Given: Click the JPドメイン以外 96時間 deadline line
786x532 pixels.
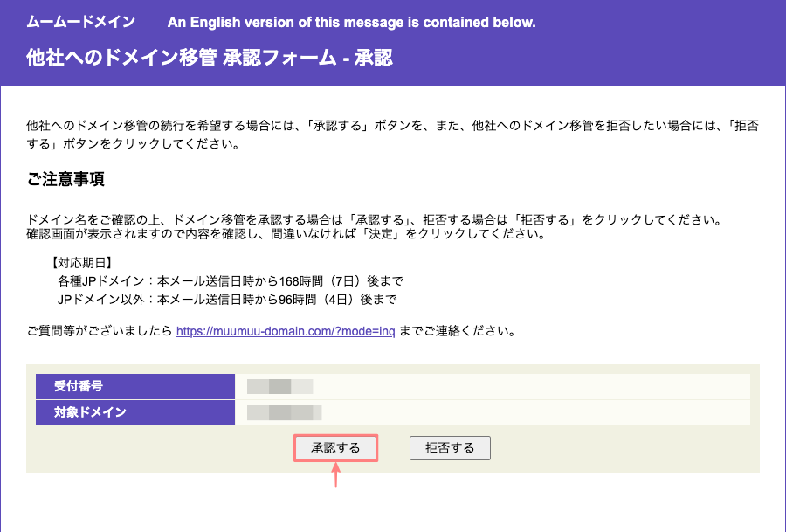Looking at the screenshot, I should 226,300.
